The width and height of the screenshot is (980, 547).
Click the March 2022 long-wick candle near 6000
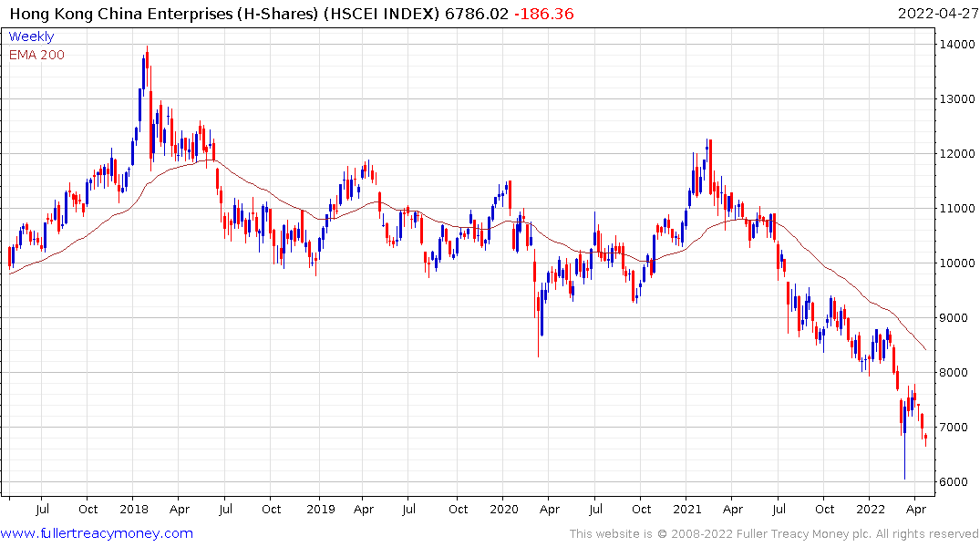[x=904, y=440]
